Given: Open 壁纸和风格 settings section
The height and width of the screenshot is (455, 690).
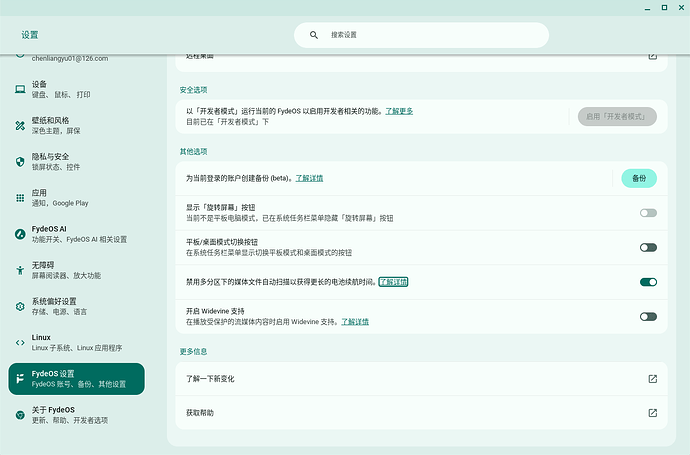Looking at the screenshot, I should [77, 125].
